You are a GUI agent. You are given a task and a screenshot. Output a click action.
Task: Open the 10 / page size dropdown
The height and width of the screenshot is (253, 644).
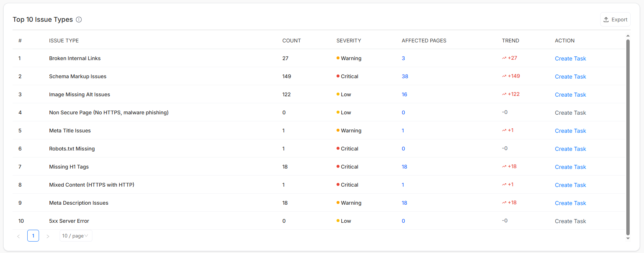tap(76, 236)
